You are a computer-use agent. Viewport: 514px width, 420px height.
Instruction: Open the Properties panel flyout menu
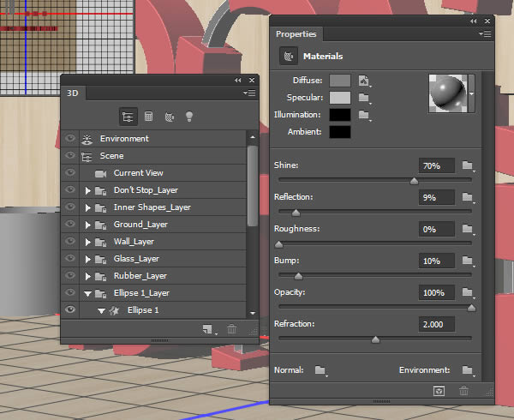click(485, 33)
